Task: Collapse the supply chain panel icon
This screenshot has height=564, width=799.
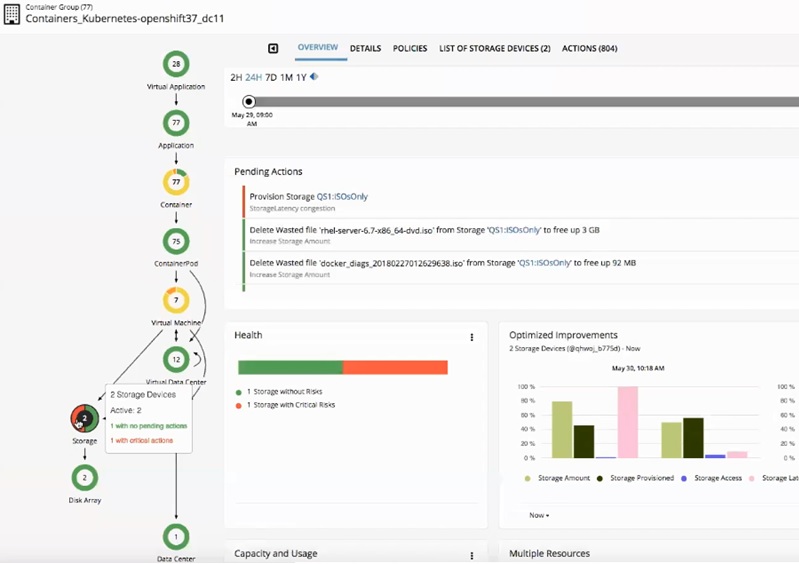Action: tap(273, 48)
